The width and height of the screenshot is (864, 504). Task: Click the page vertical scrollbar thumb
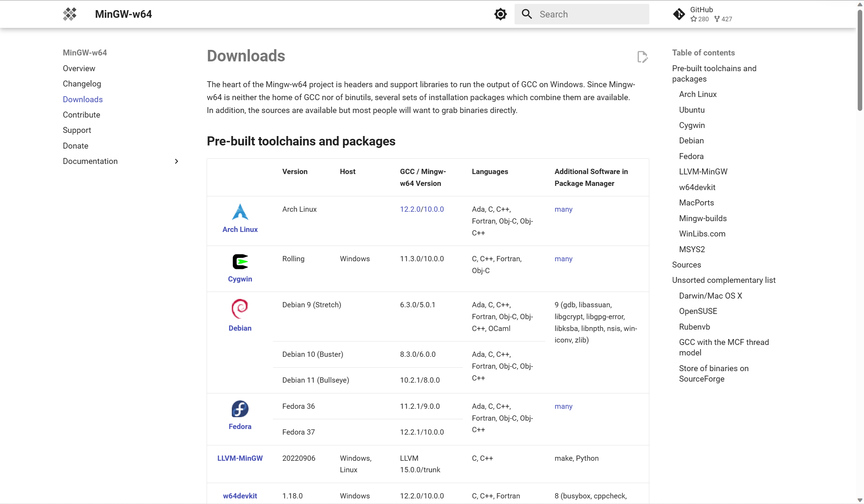pyautogui.click(x=860, y=59)
